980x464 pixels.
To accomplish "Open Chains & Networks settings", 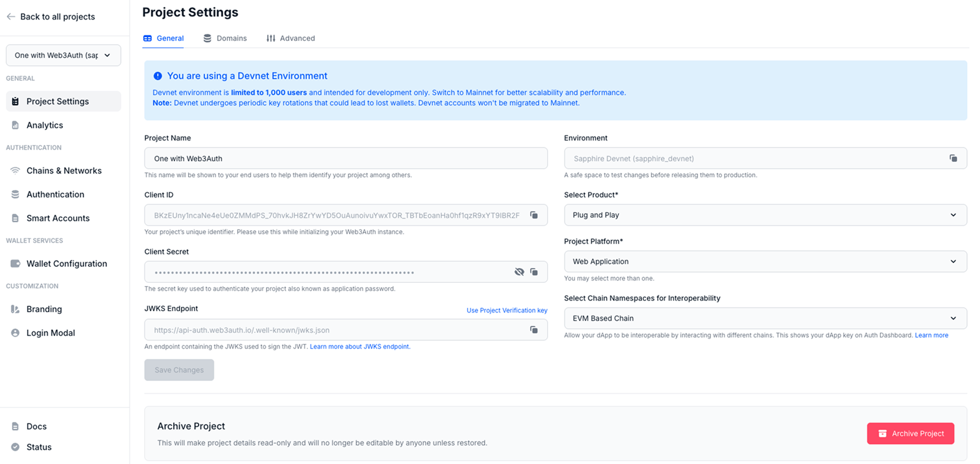I will click(x=63, y=170).
